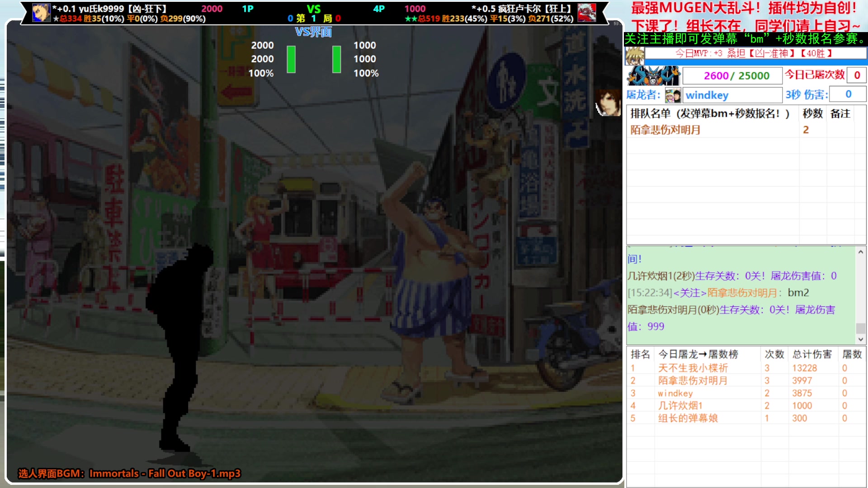Click the chat log scrollbar up arrow
The height and width of the screenshot is (488, 868).
(861, 252)
